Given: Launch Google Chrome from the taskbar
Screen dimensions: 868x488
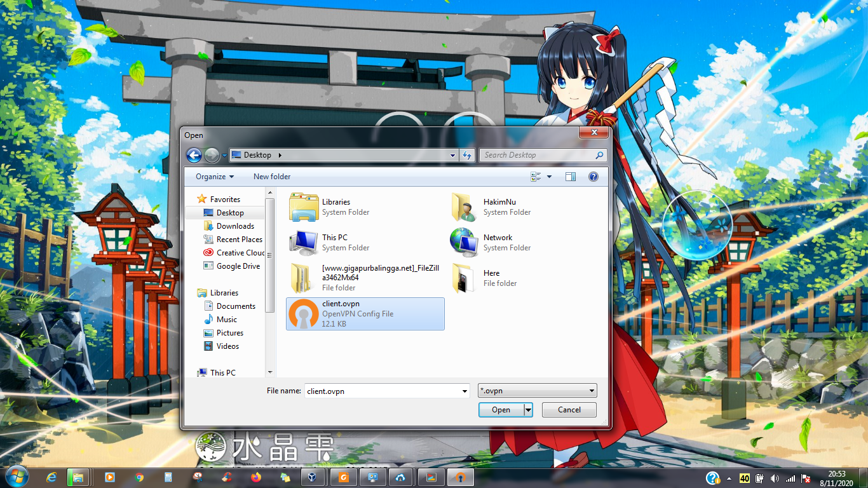Looking at the screenshot, I should [139, 477].
